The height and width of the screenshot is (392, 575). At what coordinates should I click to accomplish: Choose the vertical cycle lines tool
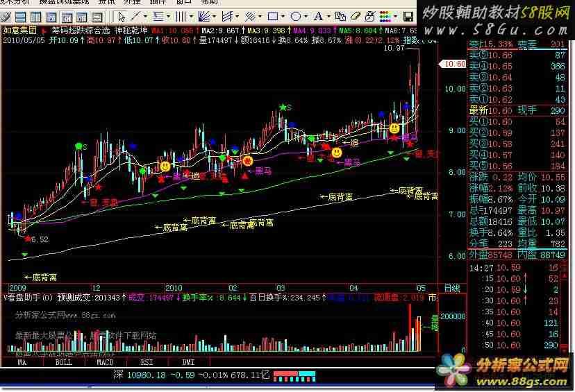181,17
